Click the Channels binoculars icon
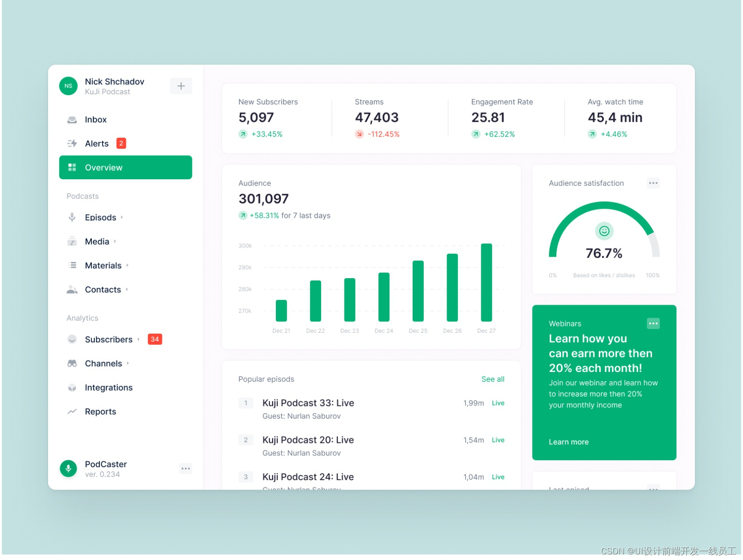The image size is (743, 560). tap(72, 364)
